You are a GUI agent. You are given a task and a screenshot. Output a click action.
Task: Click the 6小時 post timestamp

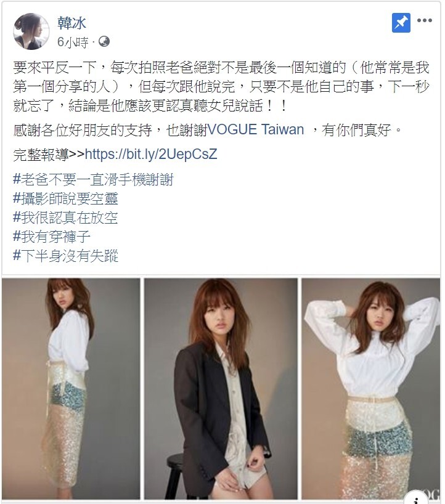point(72,42)
